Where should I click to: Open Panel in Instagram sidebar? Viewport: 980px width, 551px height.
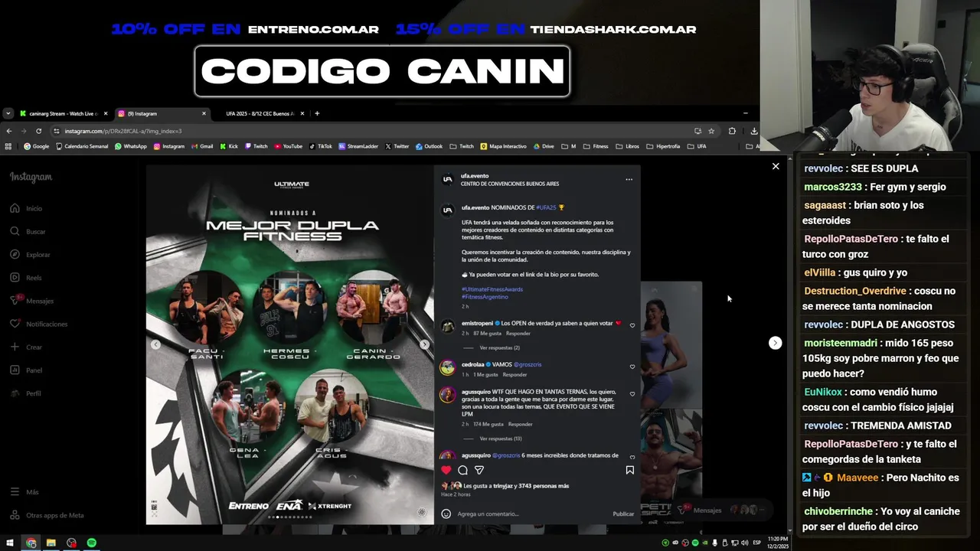(x=26, y=370)
